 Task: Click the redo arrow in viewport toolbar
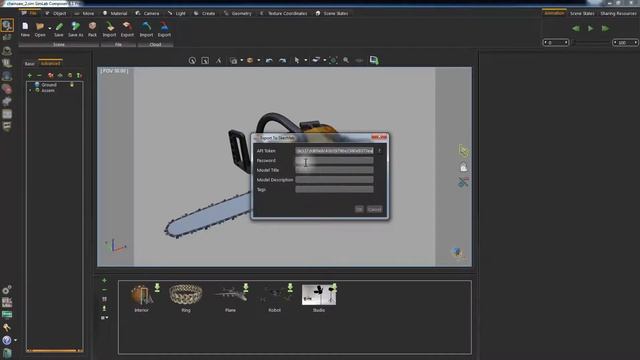pyautogui.click(x=282, y=60)
